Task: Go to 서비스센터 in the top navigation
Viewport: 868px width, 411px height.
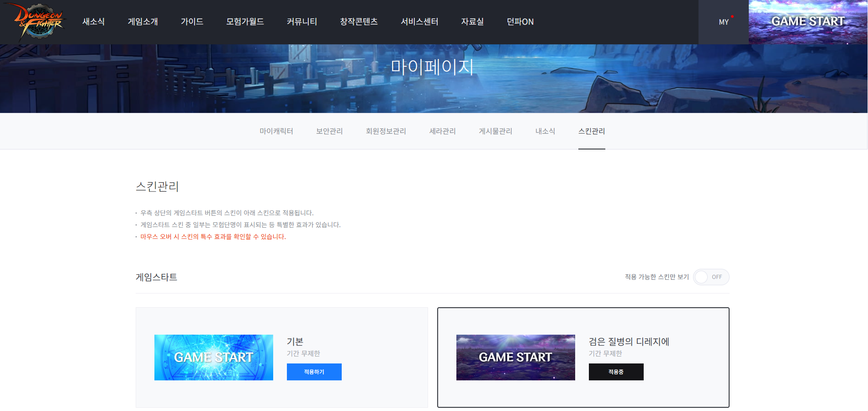Action: pos(419,21)
